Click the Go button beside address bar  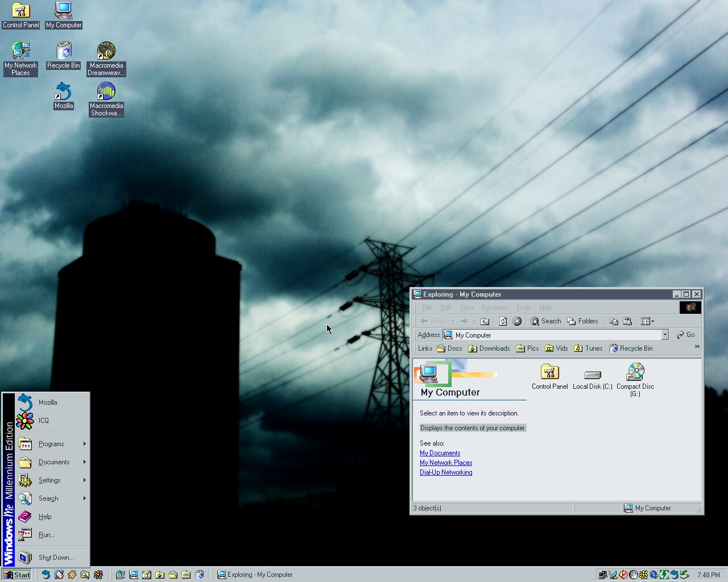click(686, 335)
